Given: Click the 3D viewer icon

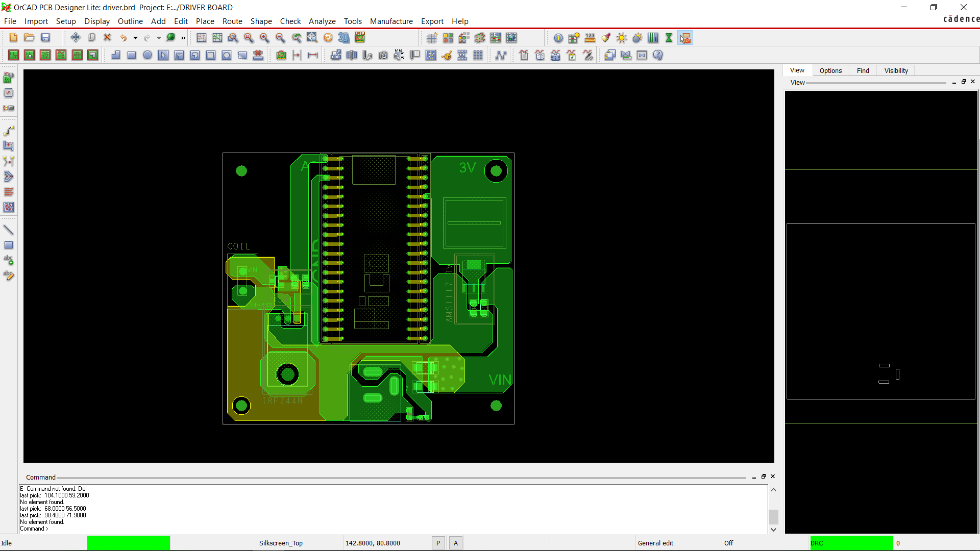Looking at the screenshot, I should (x=344, y=38).
